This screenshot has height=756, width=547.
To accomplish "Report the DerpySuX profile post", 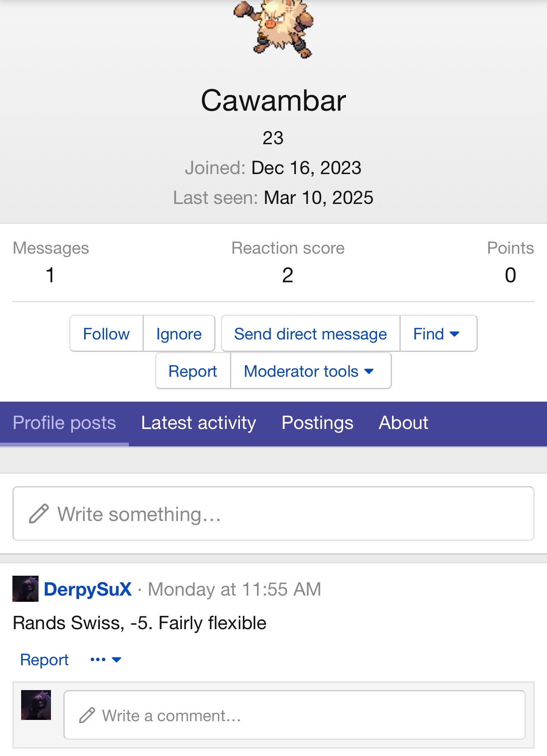I will tap(44, 659).
